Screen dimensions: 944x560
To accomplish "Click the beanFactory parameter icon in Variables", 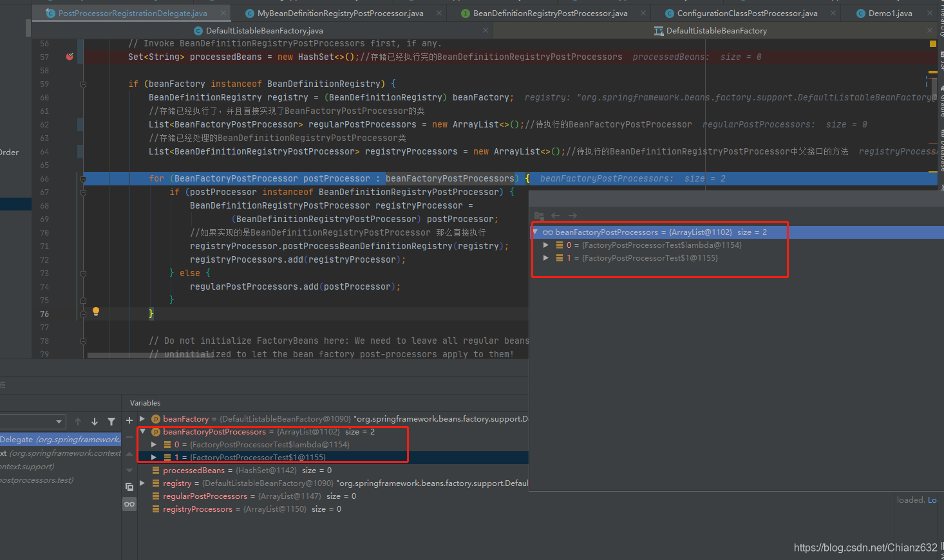I will point(155,419).
